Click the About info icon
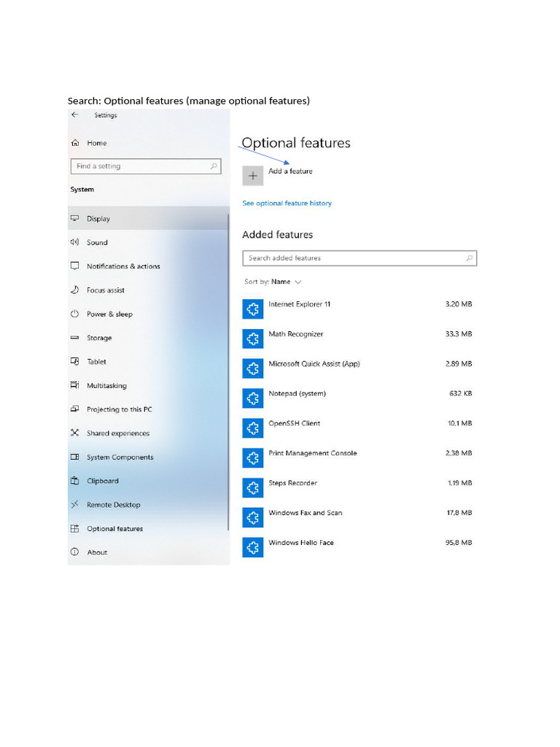560x747 pixels. 75,551
